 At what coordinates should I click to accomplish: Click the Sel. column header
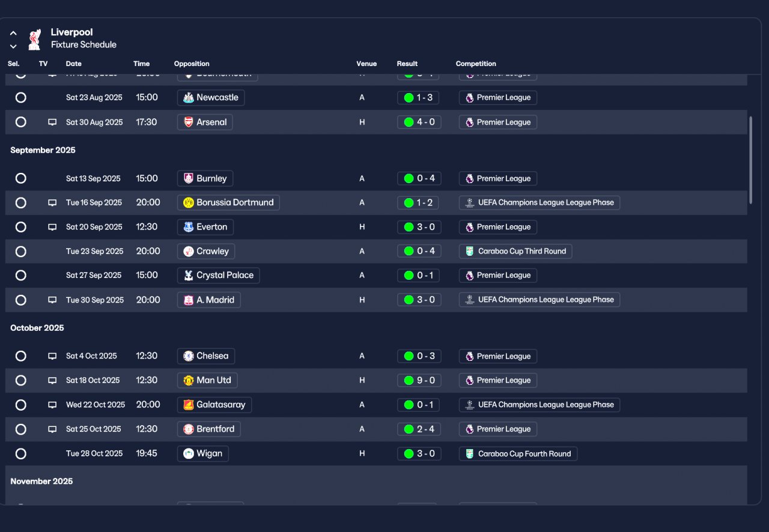(x=14, y=64)
